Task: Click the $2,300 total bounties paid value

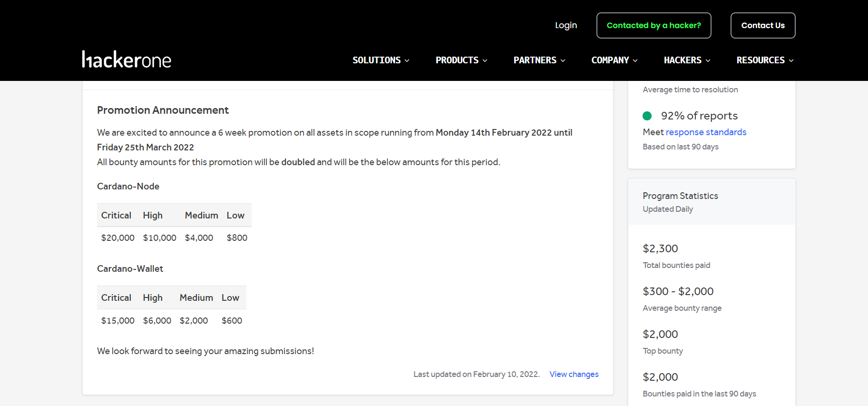Action: coord(660,248)
